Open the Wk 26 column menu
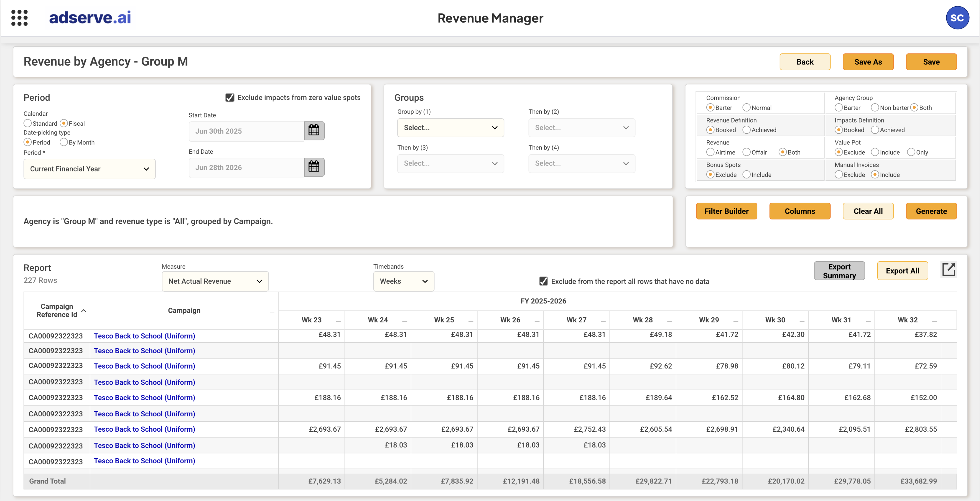The height and width of the screenshot is (501, 980). [x=537, y=321]
